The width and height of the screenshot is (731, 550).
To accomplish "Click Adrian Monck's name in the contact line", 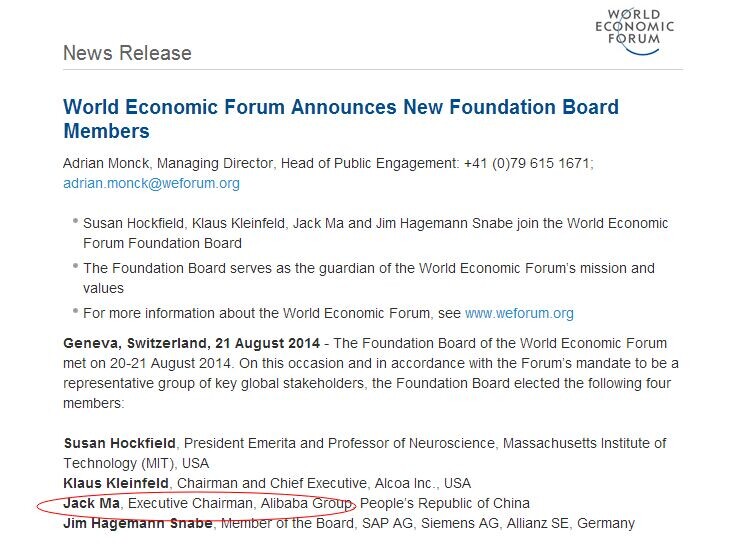I will (x=106, y=163).
